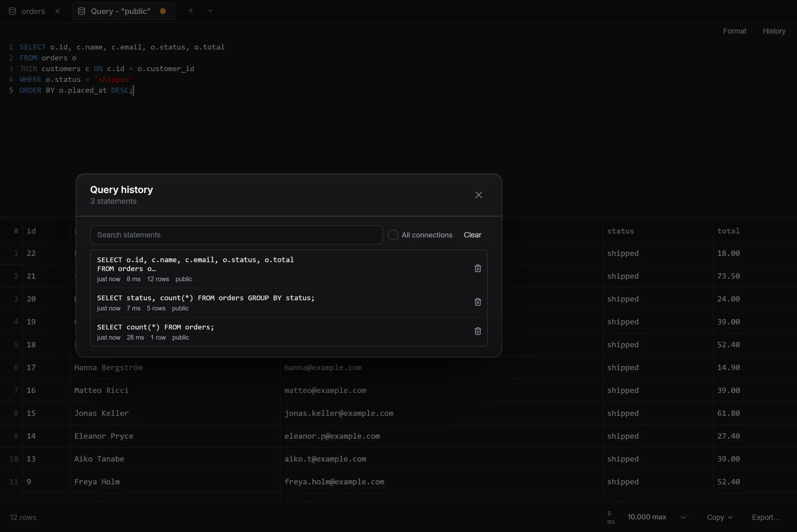Close the Query history dialog
The height and width of the screenshot is (532, 797).
pos(479,195)
